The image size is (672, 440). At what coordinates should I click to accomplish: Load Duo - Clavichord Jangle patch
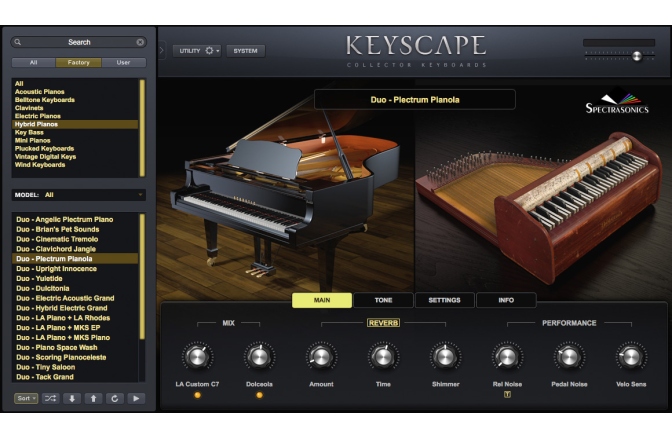(75, 249)
